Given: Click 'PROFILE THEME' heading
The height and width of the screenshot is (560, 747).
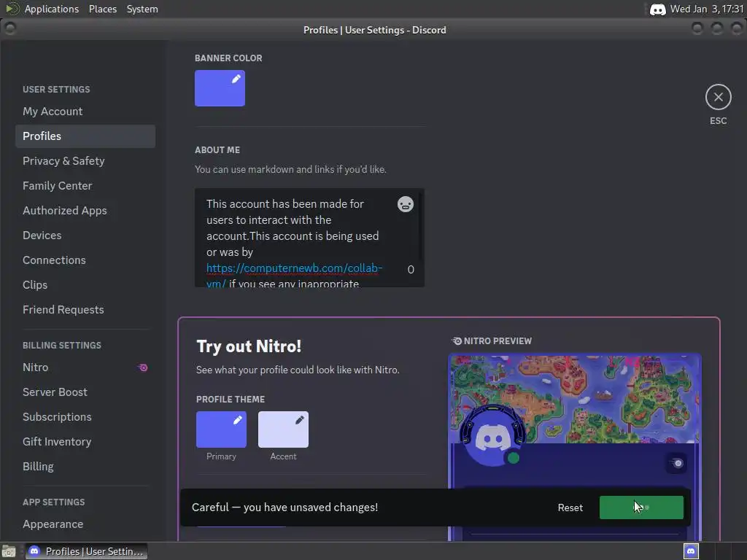Looking at the screenshot, I should point(230,399).
